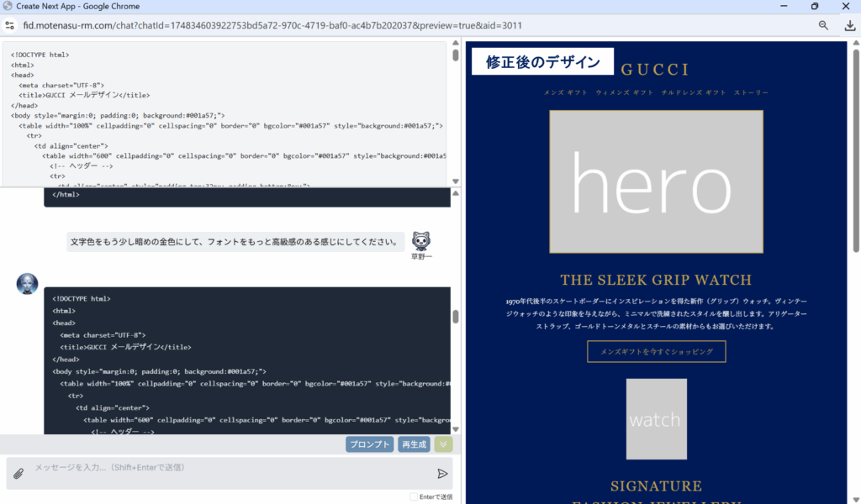The image size is (861, 504).
Task: Open site information icon beside URL
Action: 9,25
